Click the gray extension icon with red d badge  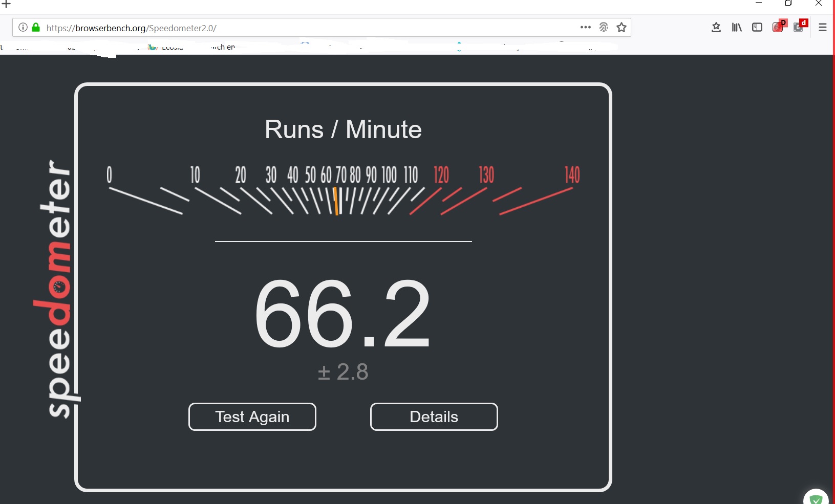click(x=800, y=26)
